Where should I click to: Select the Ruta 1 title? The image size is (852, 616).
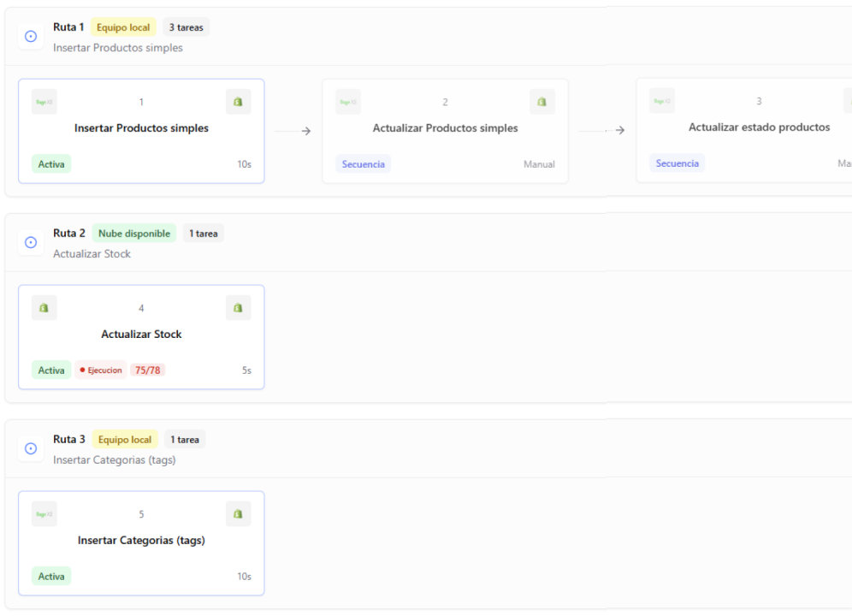(68, 27)
